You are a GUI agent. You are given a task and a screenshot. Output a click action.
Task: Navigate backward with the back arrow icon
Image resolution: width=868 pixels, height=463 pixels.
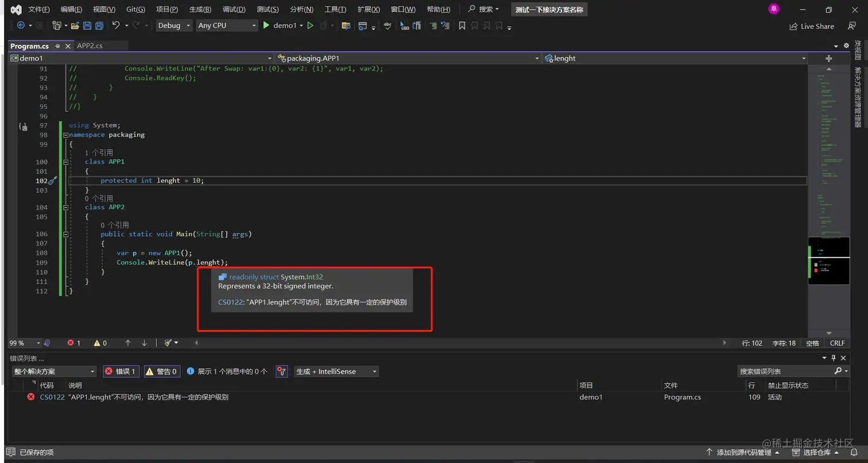point(21,25)
